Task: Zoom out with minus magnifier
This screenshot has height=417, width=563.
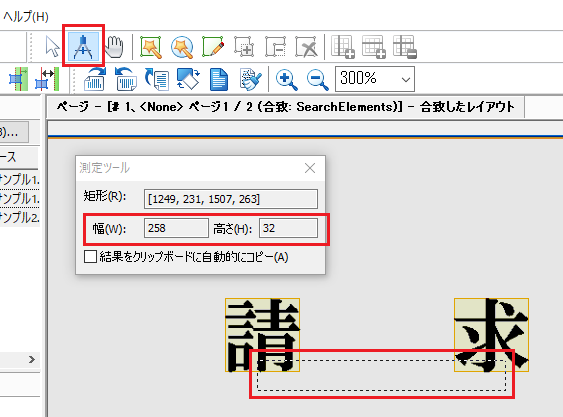Action: pos(318,79)
